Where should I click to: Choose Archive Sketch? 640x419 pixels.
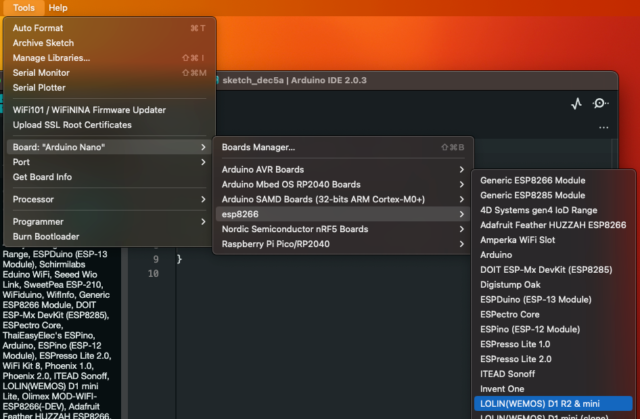tap(43, 42)
